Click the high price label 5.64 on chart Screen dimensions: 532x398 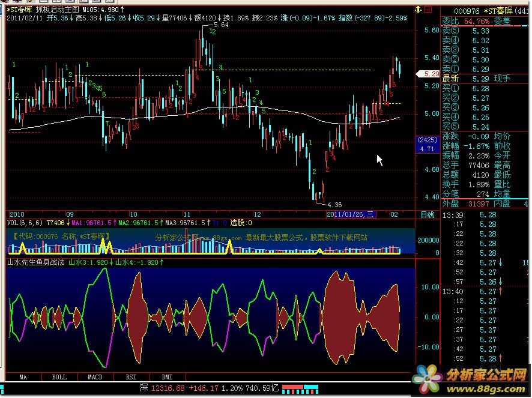tap(221, 25)
